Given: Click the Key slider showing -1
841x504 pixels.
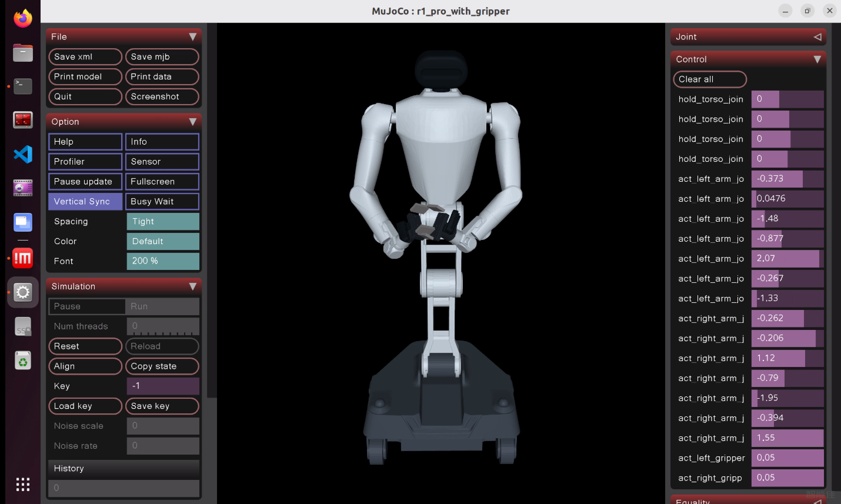Looking at the screenshot, I should click(x=163, y=386).
